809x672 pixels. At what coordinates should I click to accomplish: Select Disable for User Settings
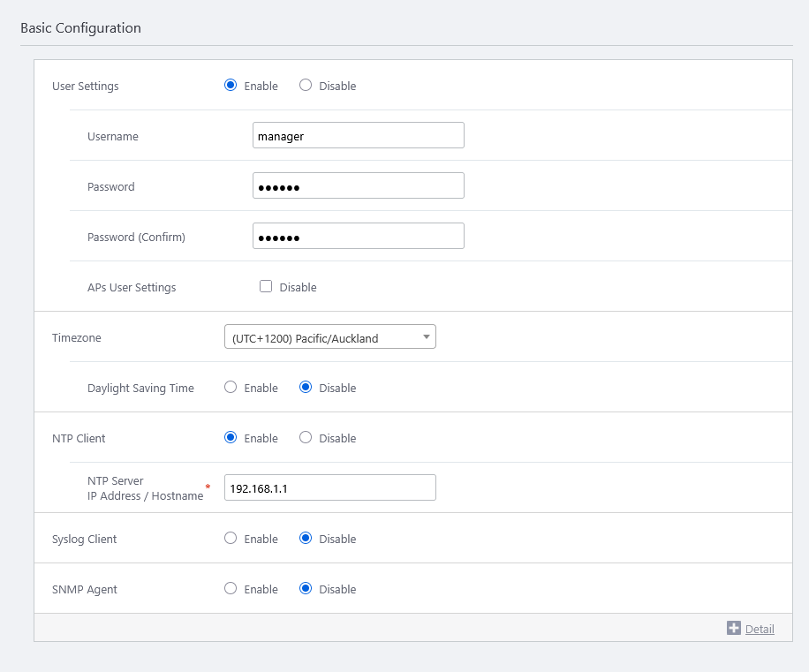click(306, 86)
